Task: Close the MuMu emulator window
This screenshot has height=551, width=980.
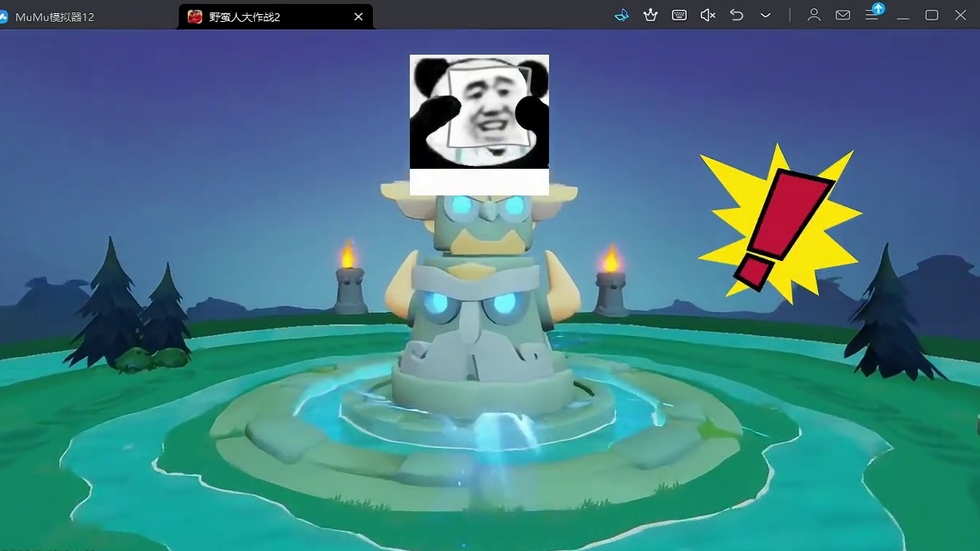Action: tap(960, 15)
